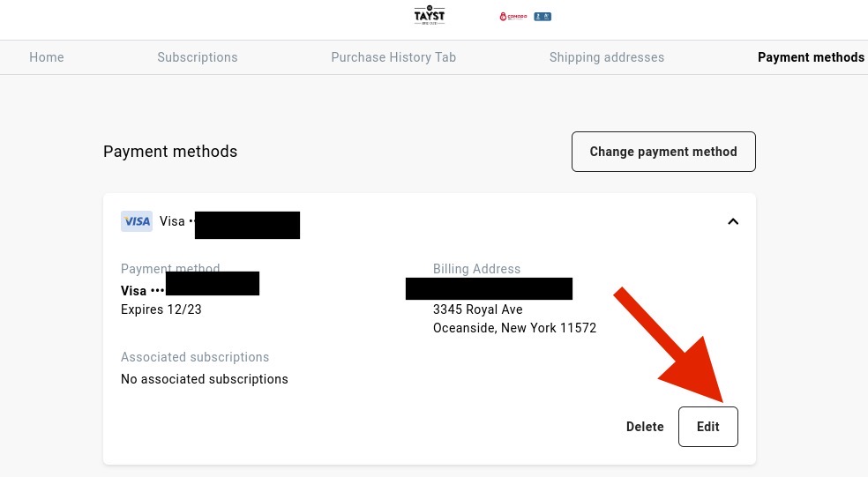Screen dimensions: 868x477
Task: Click the Visa card icon
Action: (137, 221)
